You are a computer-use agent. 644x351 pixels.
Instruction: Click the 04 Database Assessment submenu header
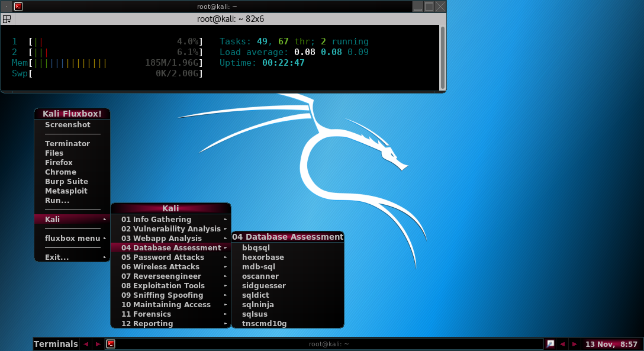pos(288,237)
